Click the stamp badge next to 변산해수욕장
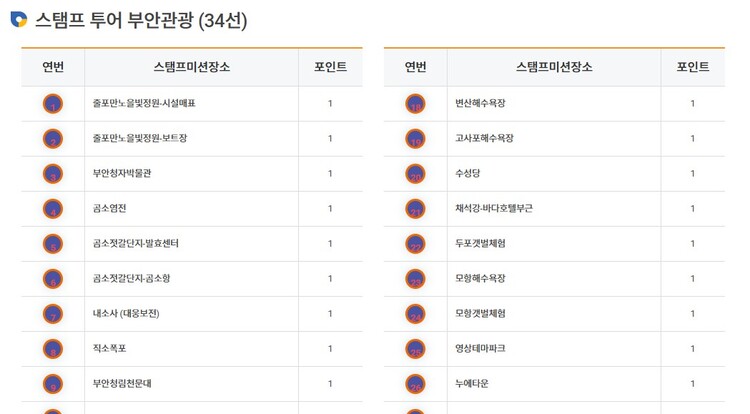 tap(415, 103)
